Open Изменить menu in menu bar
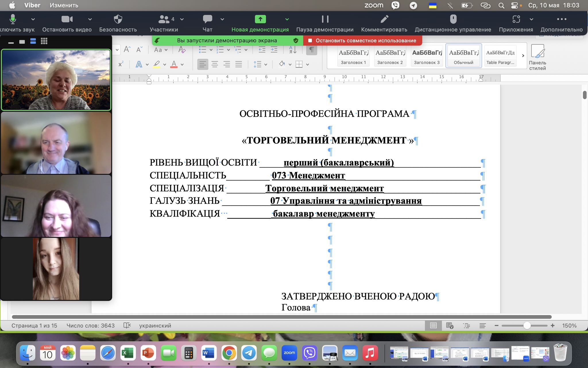The width and height of the screenshot is (588, 368). click(x=64, y=5)
